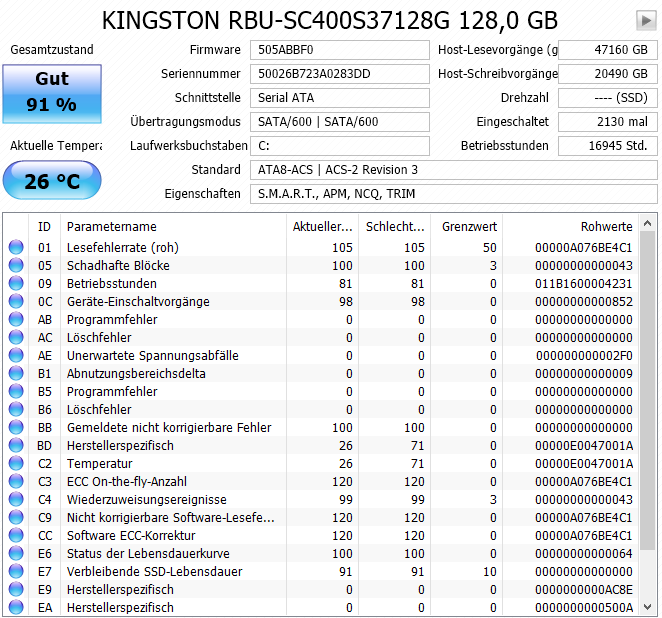Image resolution: width=662 pixels, height=618 pixels.
Task: Click the status orb for row B6 Löschfehler
Action: pos(16,409)
